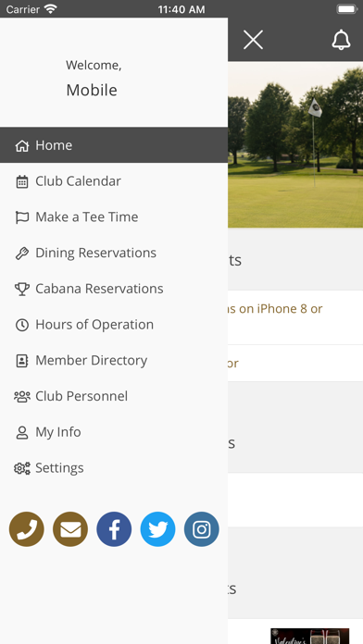Viewport: 363px width, 644px height.
Task: Click the Club Calendar calendar icon
Action: point(22,181)
